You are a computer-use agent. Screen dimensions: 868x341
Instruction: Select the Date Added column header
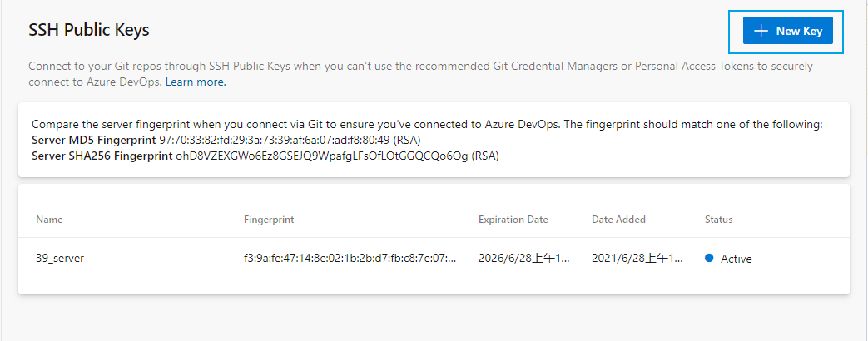click(618, 220)
